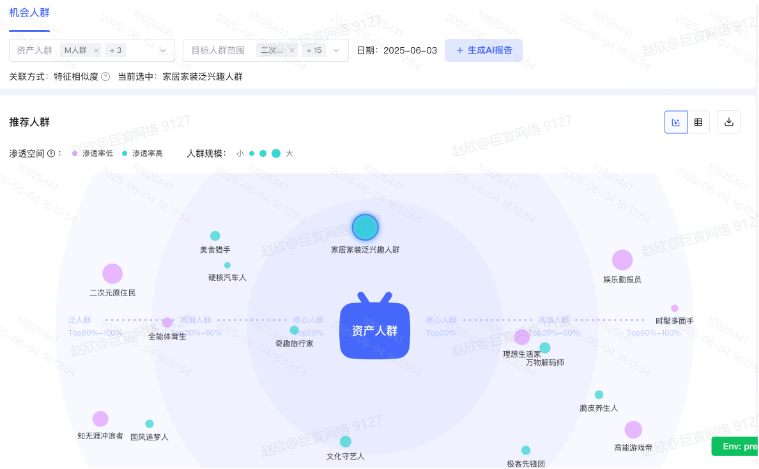The height and width of the screenshot is (469, 759).
Task: Select the 脆皮养生人 bubble
Action: coord(599,394)
